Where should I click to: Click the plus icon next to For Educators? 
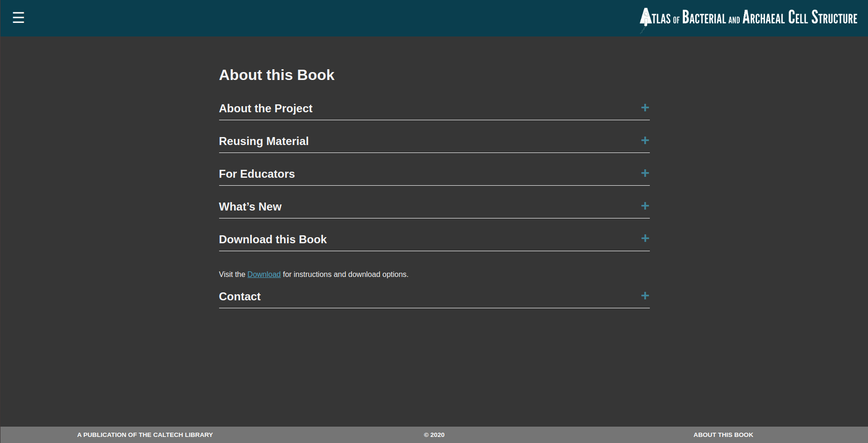[645, 173]
